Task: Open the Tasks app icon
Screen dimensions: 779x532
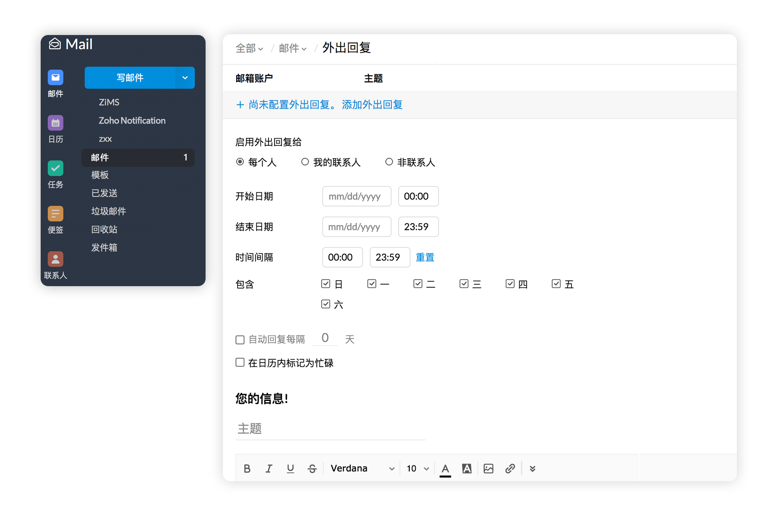Action: click(x=55, y=168)
